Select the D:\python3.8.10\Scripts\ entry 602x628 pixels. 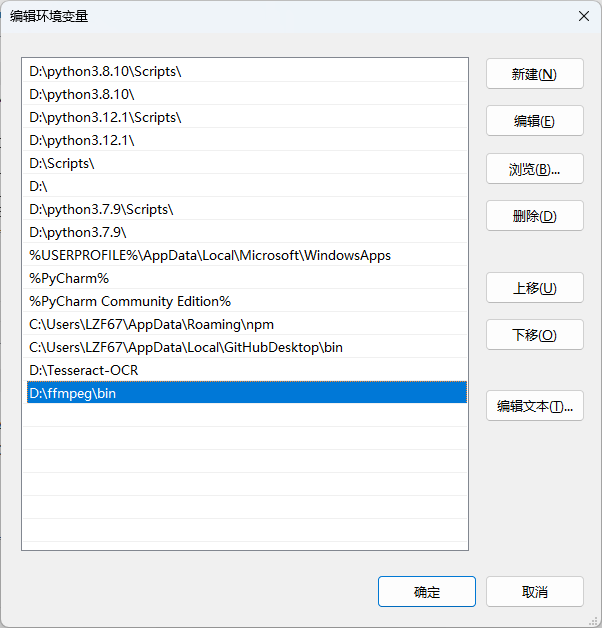pos(245,71)
